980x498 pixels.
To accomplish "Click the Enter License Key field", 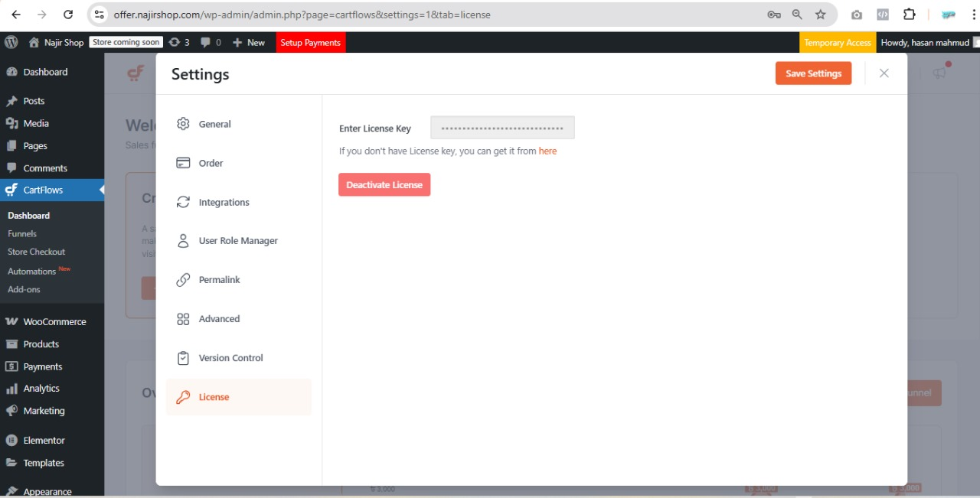I will 502,128.
